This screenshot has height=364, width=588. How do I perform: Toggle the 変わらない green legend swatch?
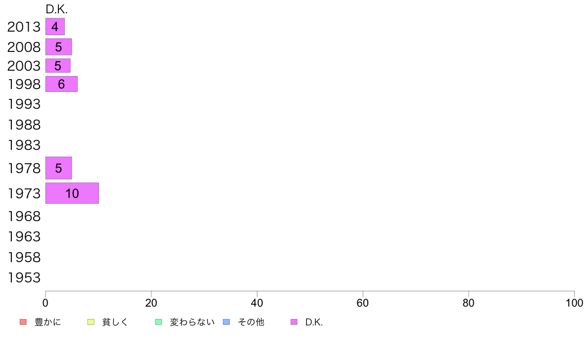point(158,322)
